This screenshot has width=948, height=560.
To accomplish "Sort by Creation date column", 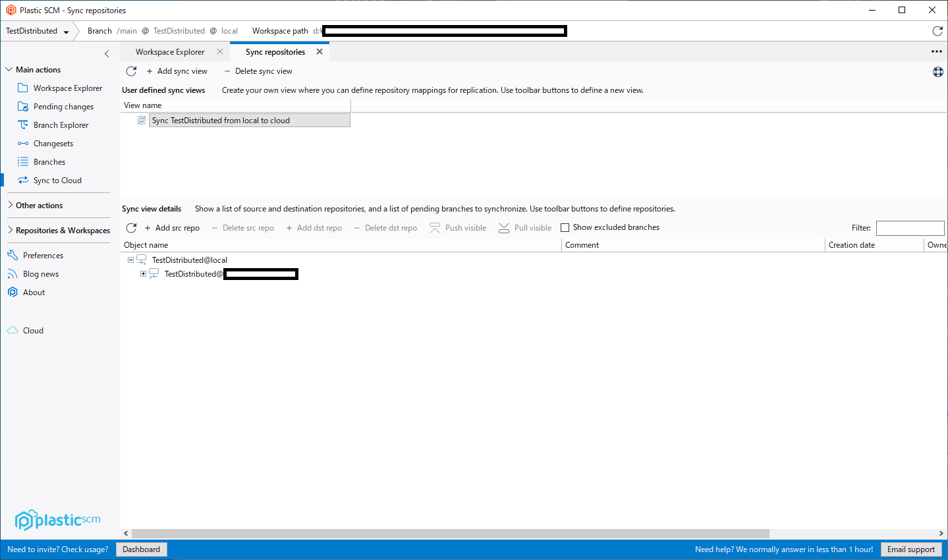I will coord(874,245).
